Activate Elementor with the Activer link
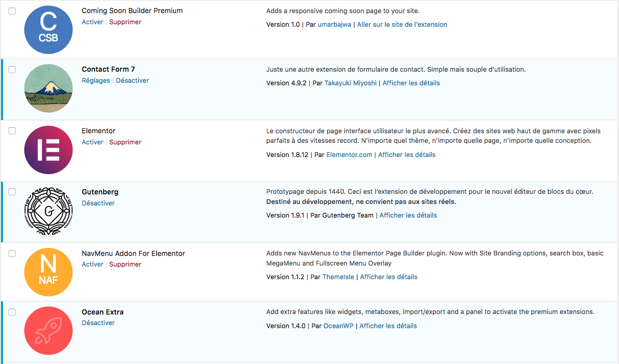The width and height of the screenshot is (619, 364). click(92, 142)
